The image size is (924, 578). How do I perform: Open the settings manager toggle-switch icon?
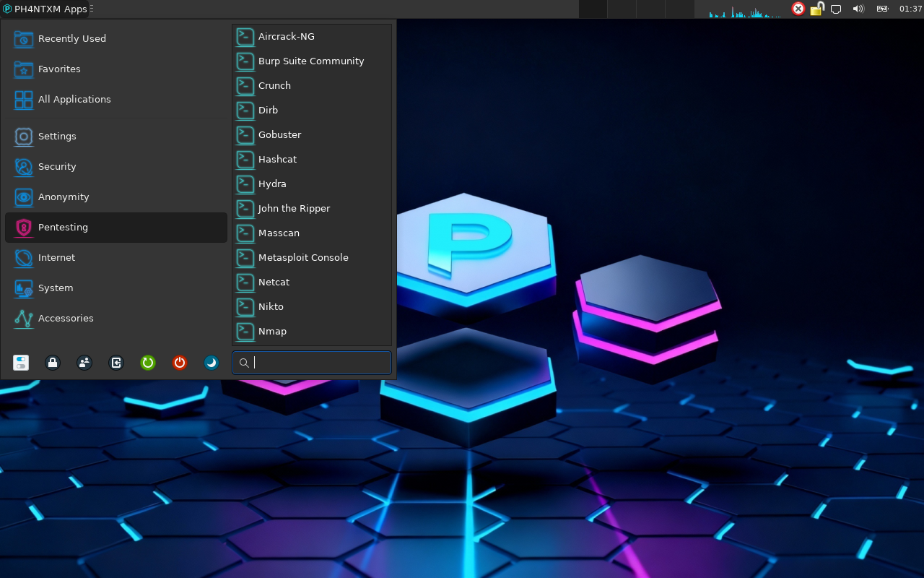[x=21, y=363]
